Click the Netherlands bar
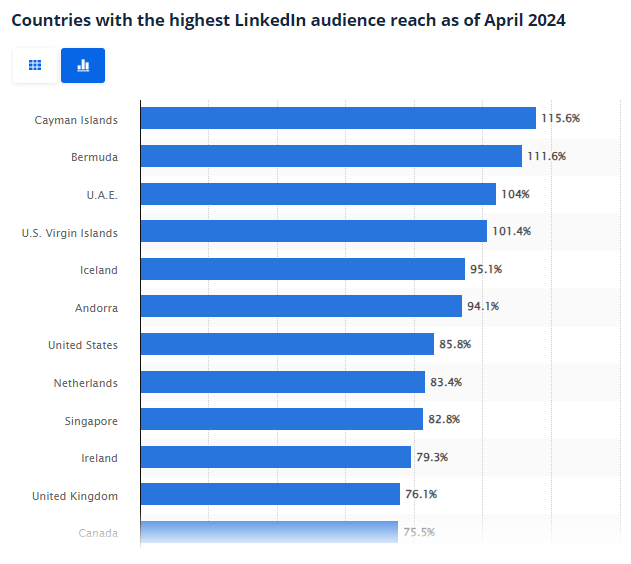The height and width of the screenshot is (564, 631). click(283, 382)
